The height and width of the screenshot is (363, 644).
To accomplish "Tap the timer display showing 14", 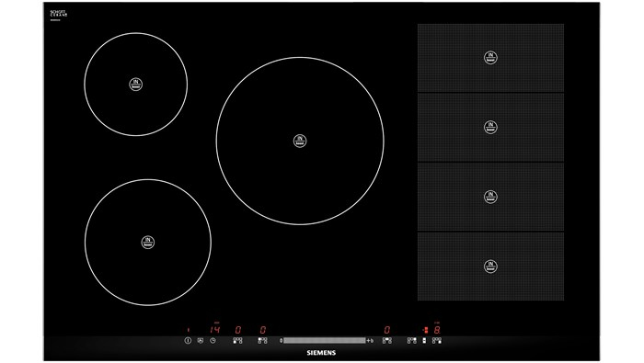I will 214,329.
